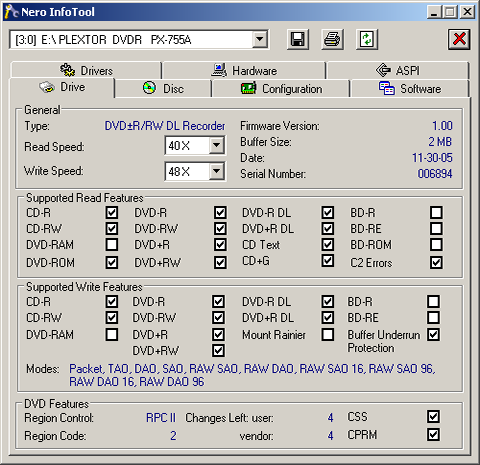The image size is (480, 465).
Task: Click the chip icon on Configuration tab
Action: point(248,88)
